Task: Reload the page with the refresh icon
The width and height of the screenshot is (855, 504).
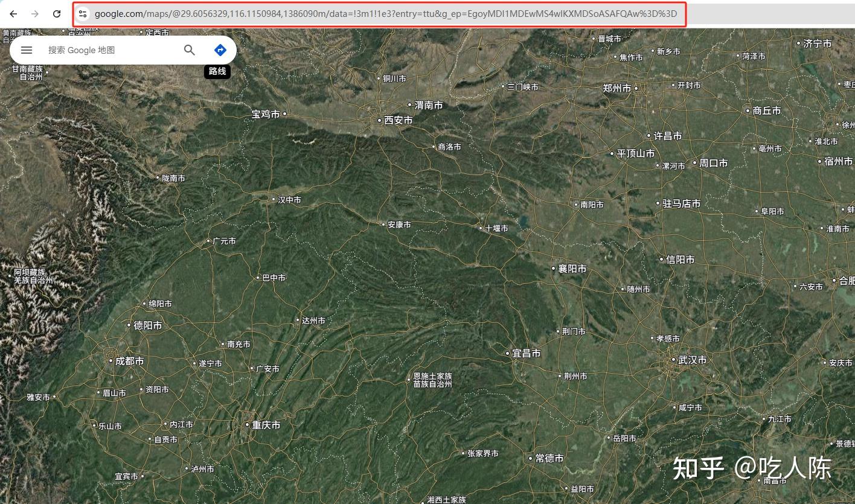Action: (x=57, y=13)
